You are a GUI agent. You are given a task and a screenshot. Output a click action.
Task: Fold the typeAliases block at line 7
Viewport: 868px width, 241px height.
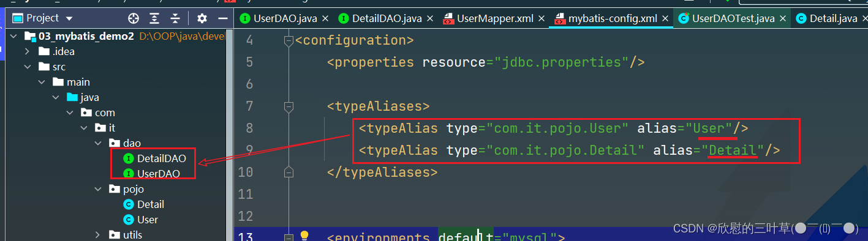tap(289, 106)
